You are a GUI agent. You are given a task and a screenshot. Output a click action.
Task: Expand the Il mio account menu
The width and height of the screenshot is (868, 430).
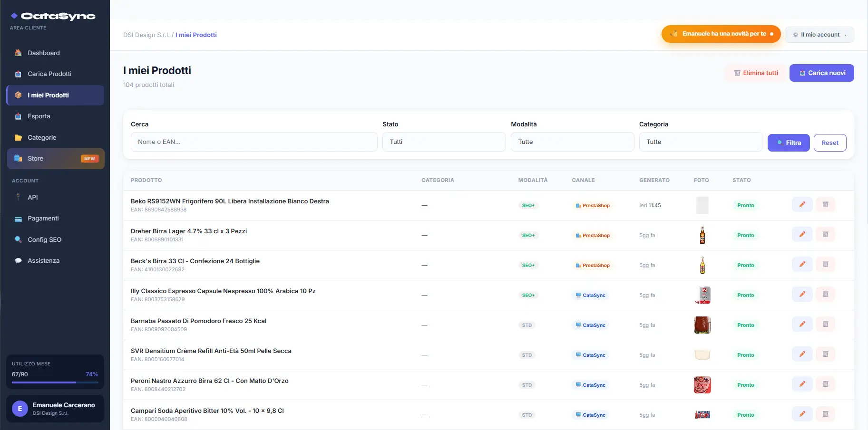point(819,35)
